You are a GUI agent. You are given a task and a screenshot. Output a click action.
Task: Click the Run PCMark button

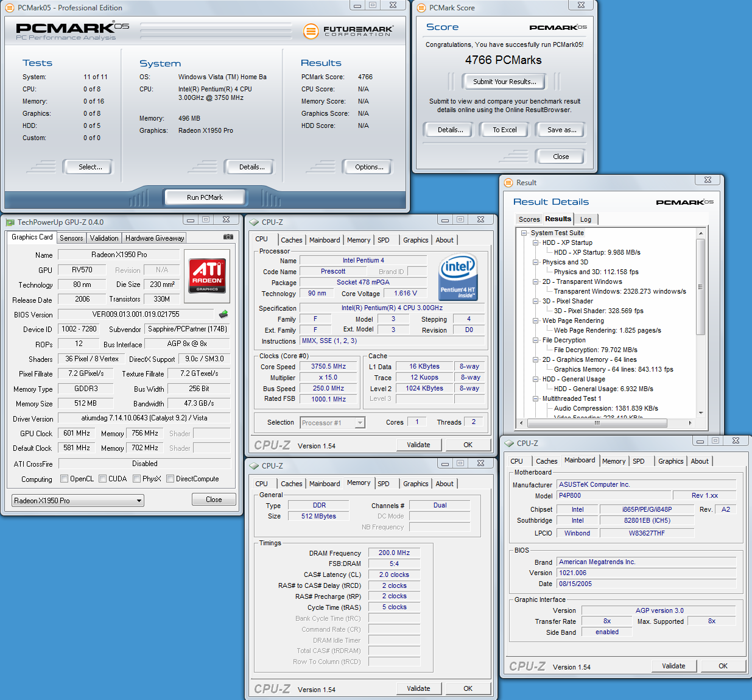coord(205,197)
